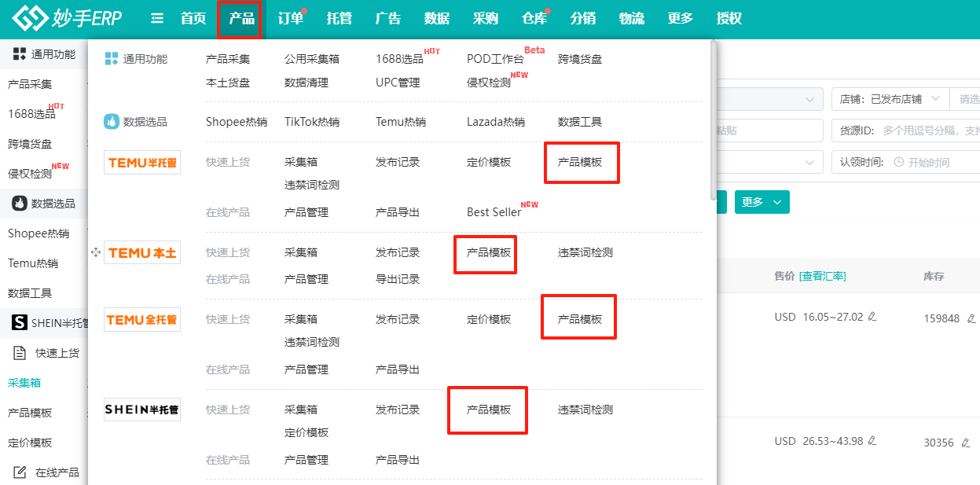980x485 pixels.
Task: Click the 数据选品 flame icon in left sidebar
Action: tap(20, 204)
